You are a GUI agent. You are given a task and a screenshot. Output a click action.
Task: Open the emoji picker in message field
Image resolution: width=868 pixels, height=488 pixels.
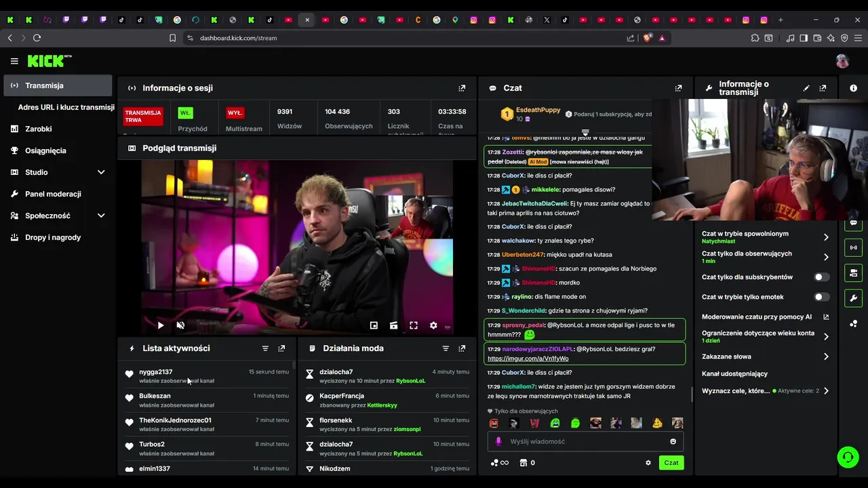[673, 441]
